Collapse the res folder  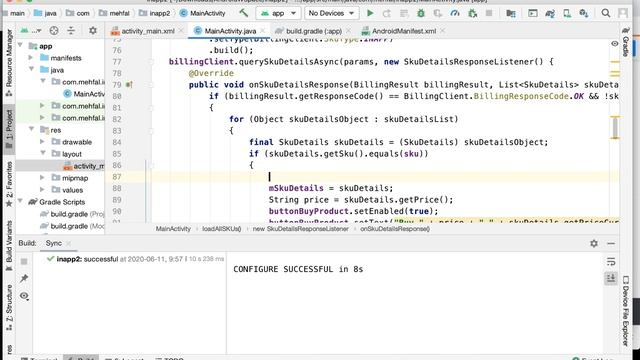tap(31, 129)
